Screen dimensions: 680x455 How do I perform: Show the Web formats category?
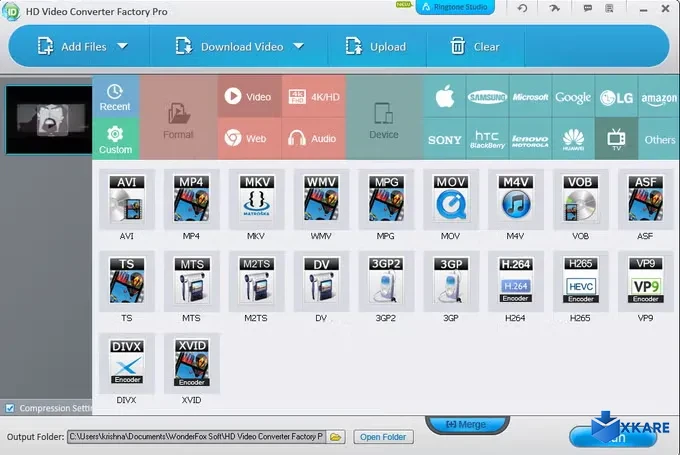[x=249, y=139]
